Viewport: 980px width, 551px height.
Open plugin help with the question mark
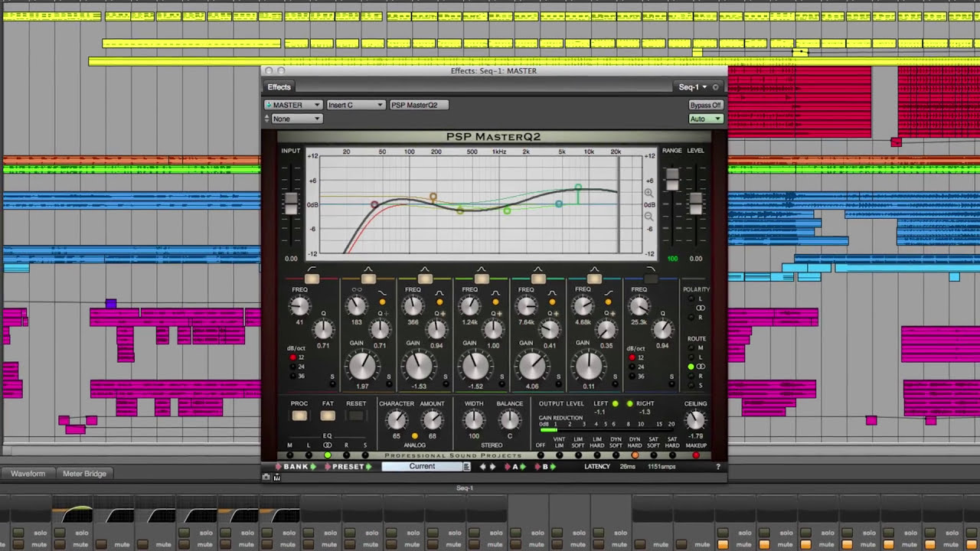[x=717, y=467]
